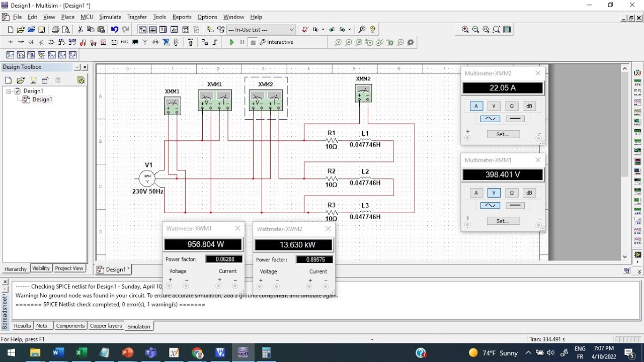The width and height of the screenshot is (644, 362).
Task: Open the Set... button on Multimeter-XMM1
Action: point(503,221)
